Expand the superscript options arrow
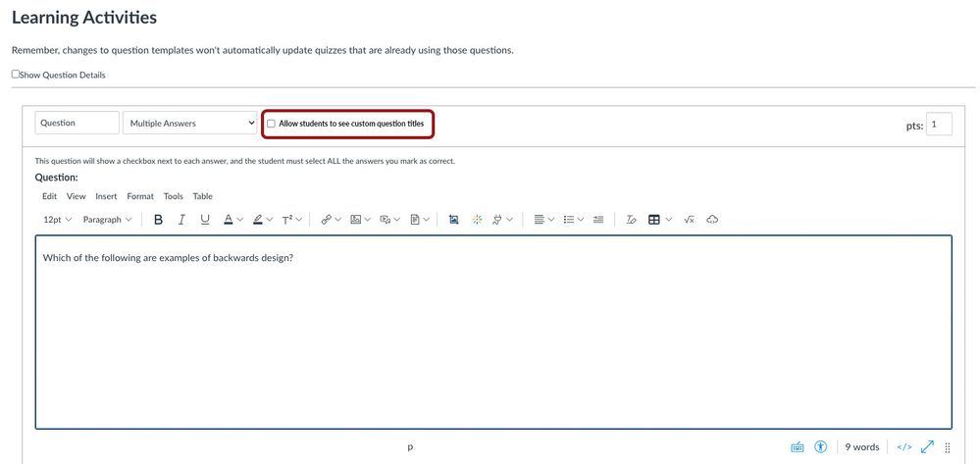Screen dimensions: 980x464 click(299, 220)
